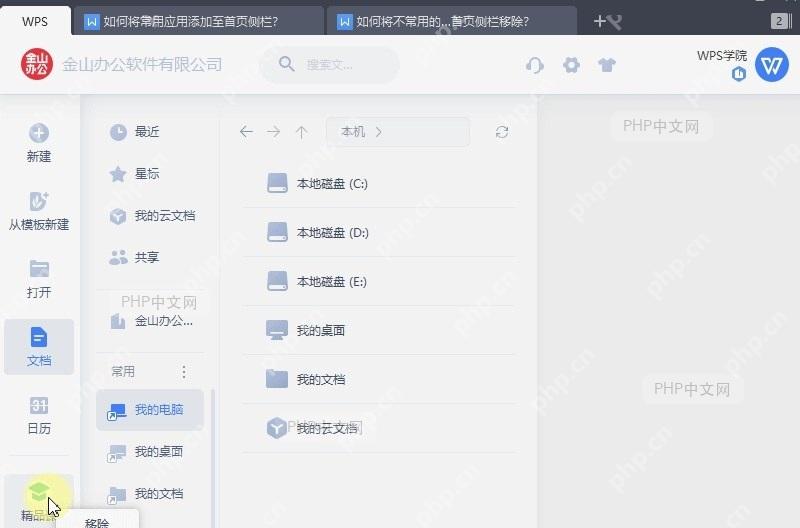Click the 常用 list scrollbar
The height and width of the screenshot is (528, 800).
click(213, 458)
